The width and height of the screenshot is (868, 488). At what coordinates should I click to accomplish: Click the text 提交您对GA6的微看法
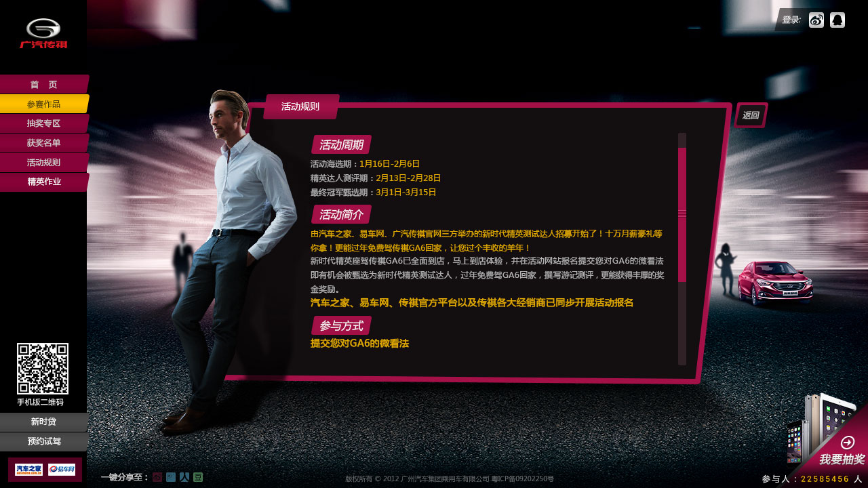(359, 344)
